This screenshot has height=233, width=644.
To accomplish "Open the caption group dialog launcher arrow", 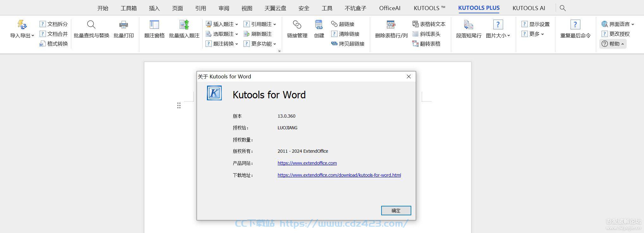I will coord(279,51).
